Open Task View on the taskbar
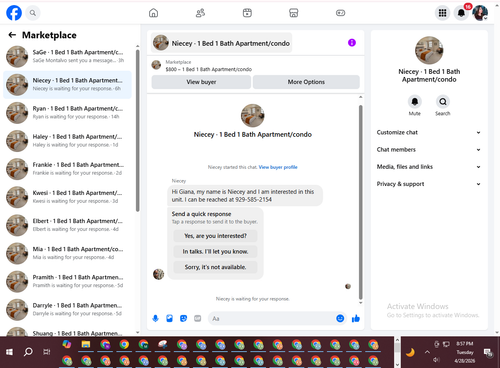 pyautogui.click(x=47, y=352)
